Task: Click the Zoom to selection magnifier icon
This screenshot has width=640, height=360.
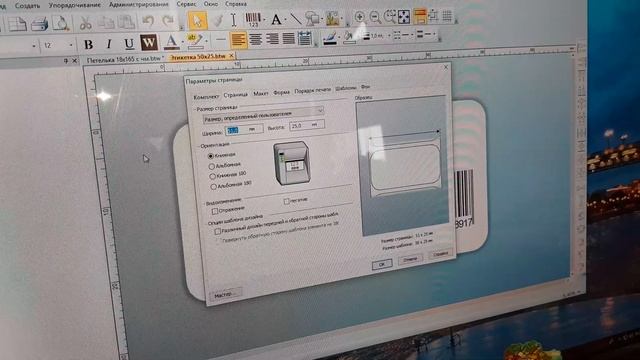Action: pos(390,17)
